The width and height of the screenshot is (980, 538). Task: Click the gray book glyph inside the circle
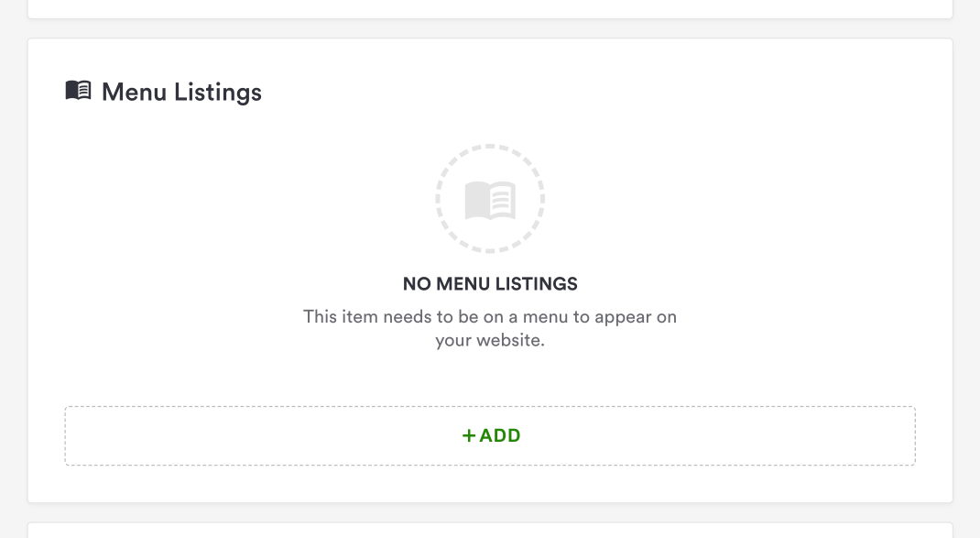point(490,200)
